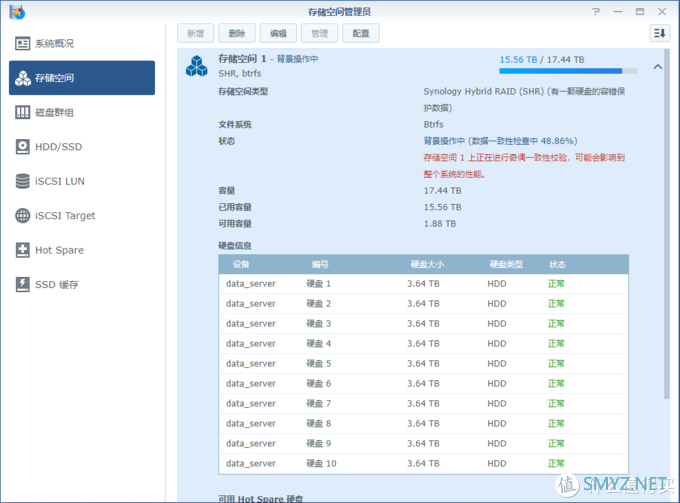Click the 17.44 TB capacity value in details

[442, 191]
